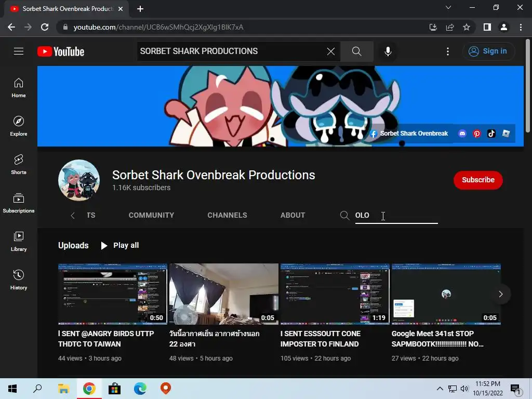532x399 pixels.
Task: Start voice search with microphone icon
Action: click(388, 51)
